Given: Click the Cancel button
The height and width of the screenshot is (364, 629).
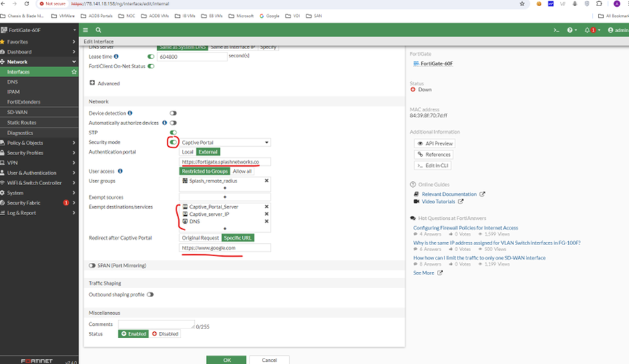Looking at the screenshot, I should tap(269, 360).
